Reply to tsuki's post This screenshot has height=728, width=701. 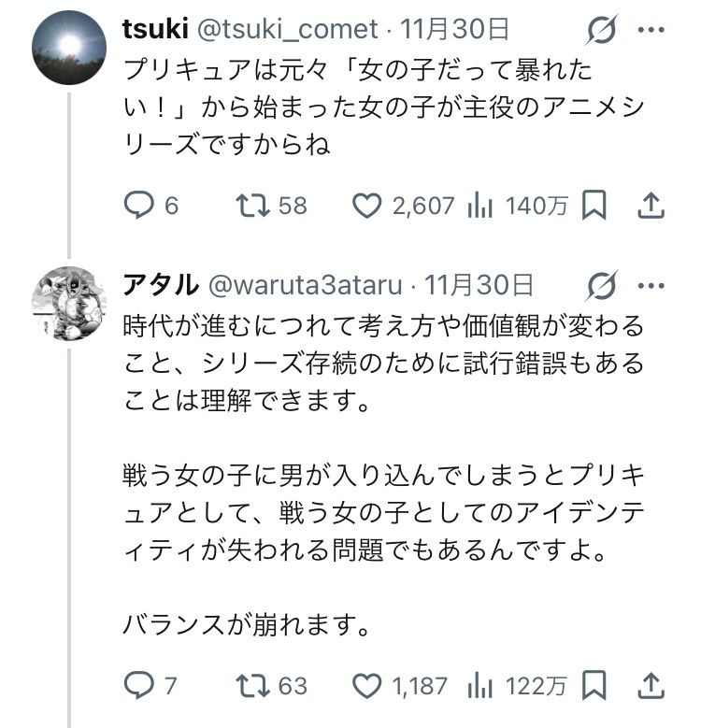140,205
